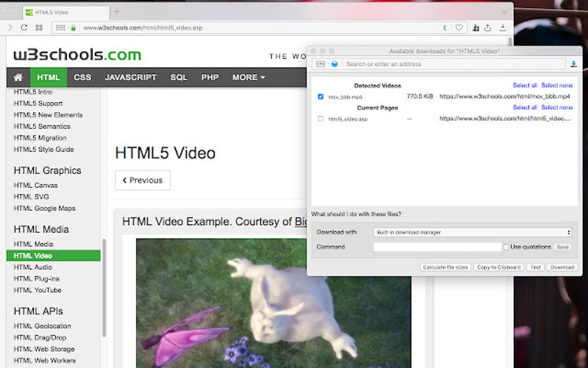Click the Test button
Image resolution: width=588 pixels, height=368 pixels.
536,267
